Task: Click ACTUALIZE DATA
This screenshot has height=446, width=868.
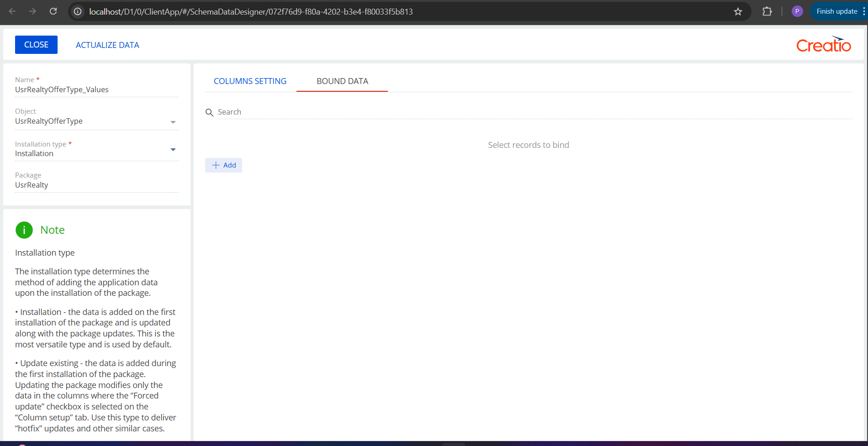Action: point(107,45)
